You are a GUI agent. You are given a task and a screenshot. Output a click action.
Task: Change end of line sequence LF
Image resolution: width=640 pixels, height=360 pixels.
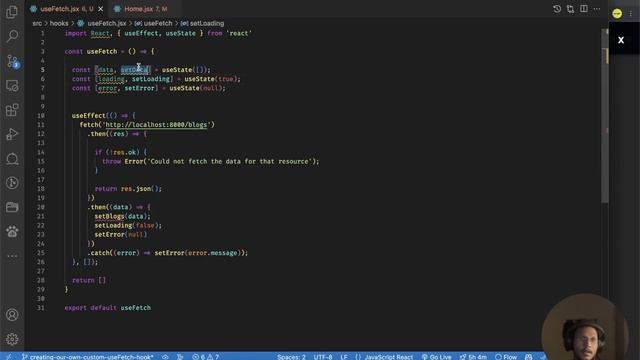tap(344, 357)
